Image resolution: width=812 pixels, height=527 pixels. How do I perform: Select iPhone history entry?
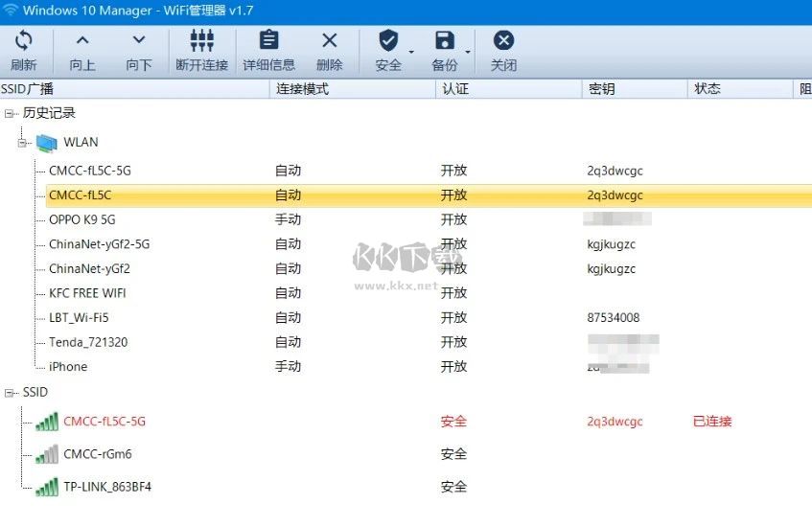pyautogui.click(x=68, y=367)
